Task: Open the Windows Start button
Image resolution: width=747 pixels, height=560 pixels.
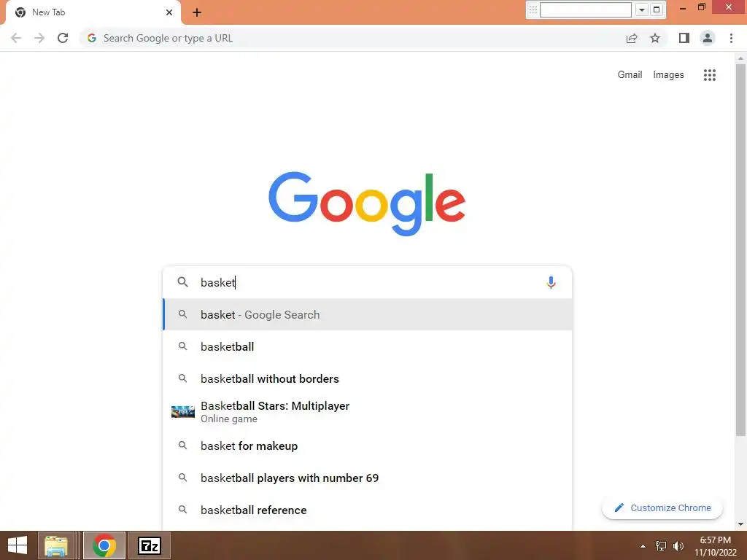Action: click(x=18, y=545)
